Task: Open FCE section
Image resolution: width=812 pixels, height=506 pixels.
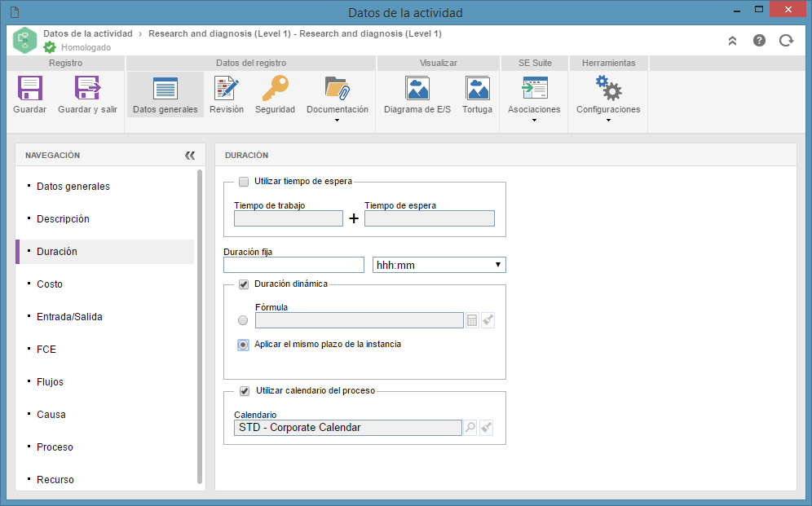Action: tap(46, 350)
